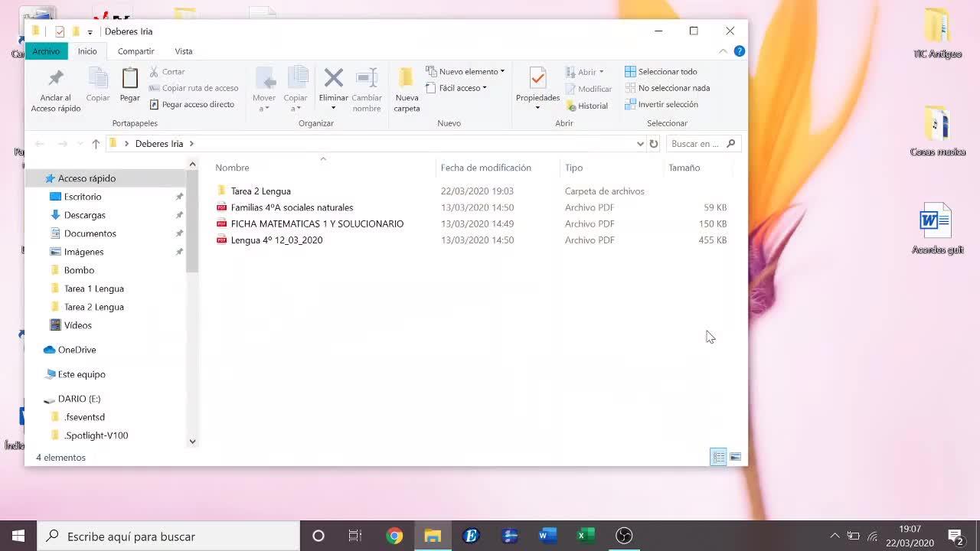Click Cortar scissors in ribbon
Image resolution: width=980 pixels, height=551 pixels.
point(168,71)
